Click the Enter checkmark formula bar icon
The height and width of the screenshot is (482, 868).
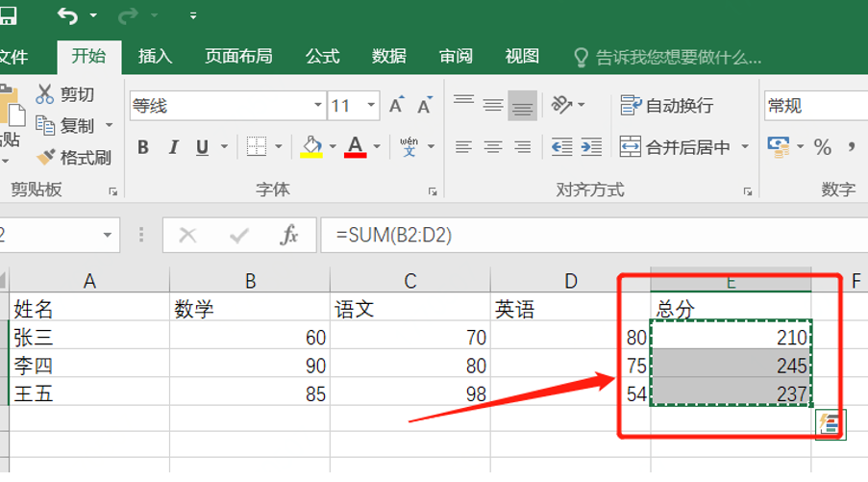(239, 236)
